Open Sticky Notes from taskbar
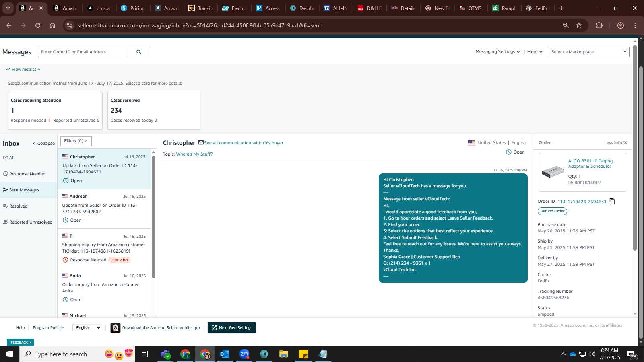Image resolution: width=644 pixels, height=362 pixels. click(303, 354)
